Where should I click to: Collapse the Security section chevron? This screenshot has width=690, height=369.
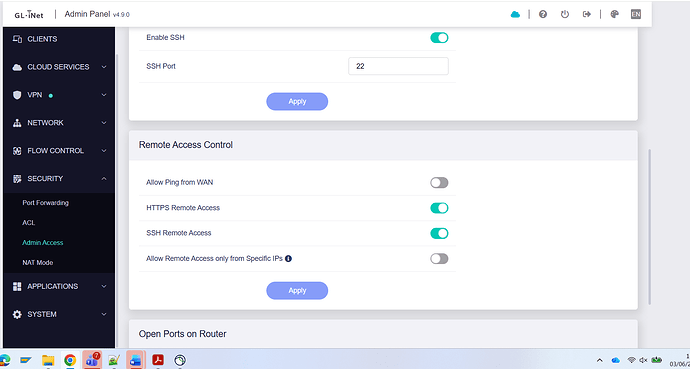104,179
